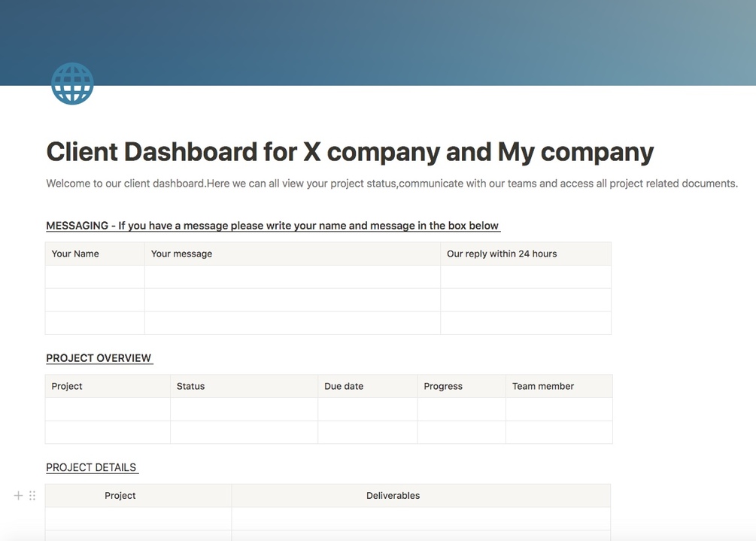Click the first empty cell under Status

(x=244, y=409)
